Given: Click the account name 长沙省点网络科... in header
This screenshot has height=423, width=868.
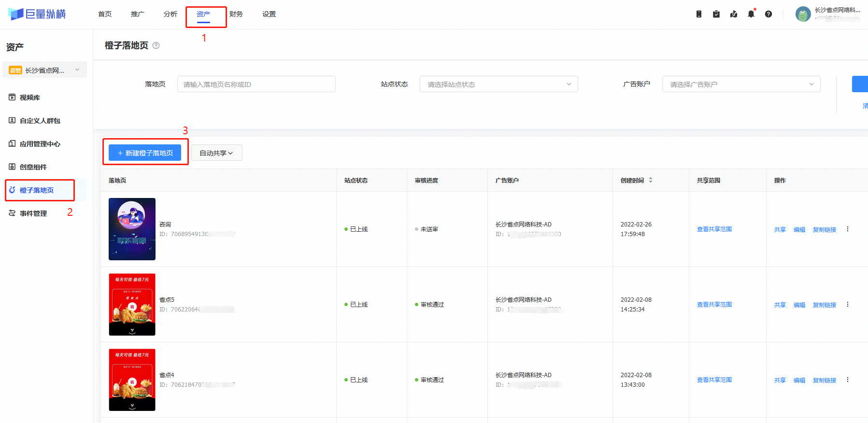Looking at the screenshot, I should click(x=837, y=10).
